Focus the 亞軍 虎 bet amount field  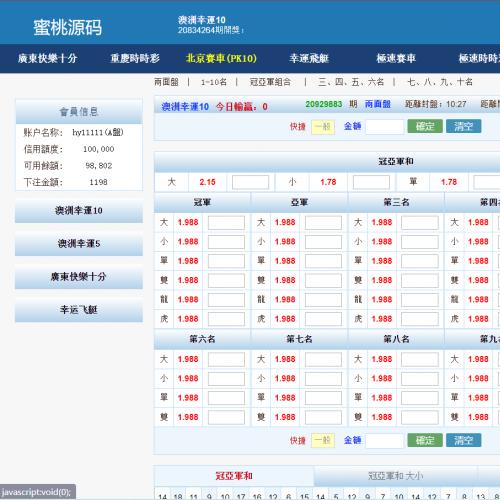[323, 319]
